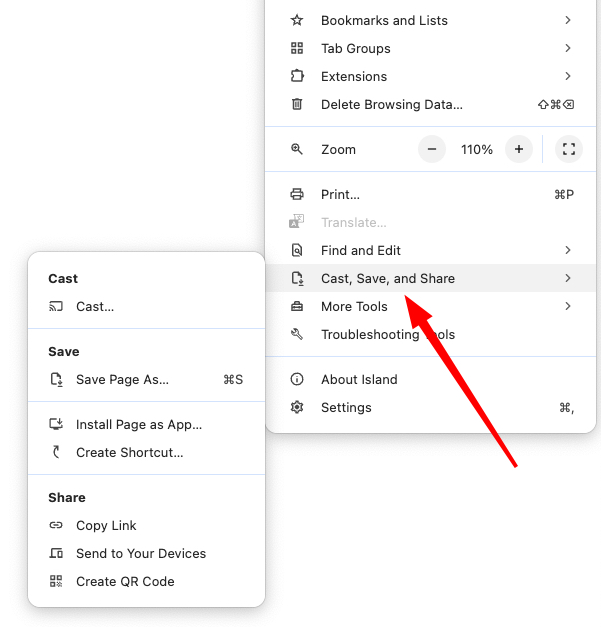The height and width of the screenshot is (627, 601).
Task: Decrease zoom with the minus button
Action: pyautogui.click(x=432, y=149)
